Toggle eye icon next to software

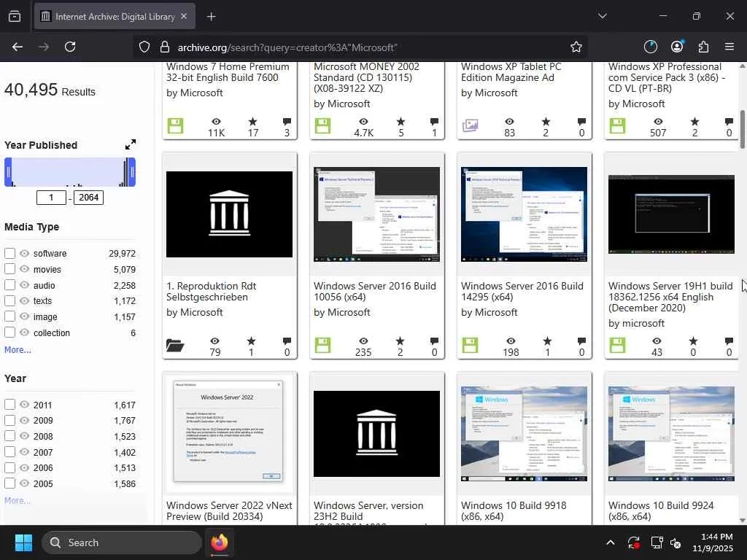24,253
